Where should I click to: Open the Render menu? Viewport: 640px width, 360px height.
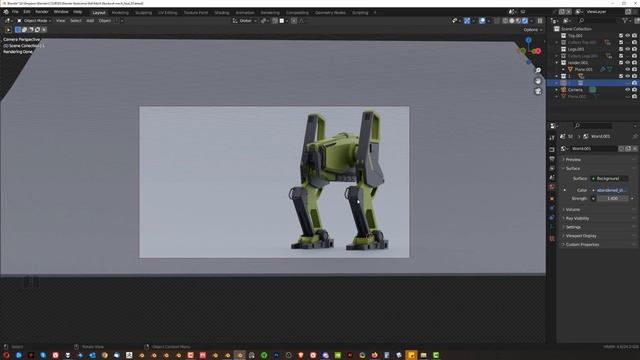tap(42, 12)
